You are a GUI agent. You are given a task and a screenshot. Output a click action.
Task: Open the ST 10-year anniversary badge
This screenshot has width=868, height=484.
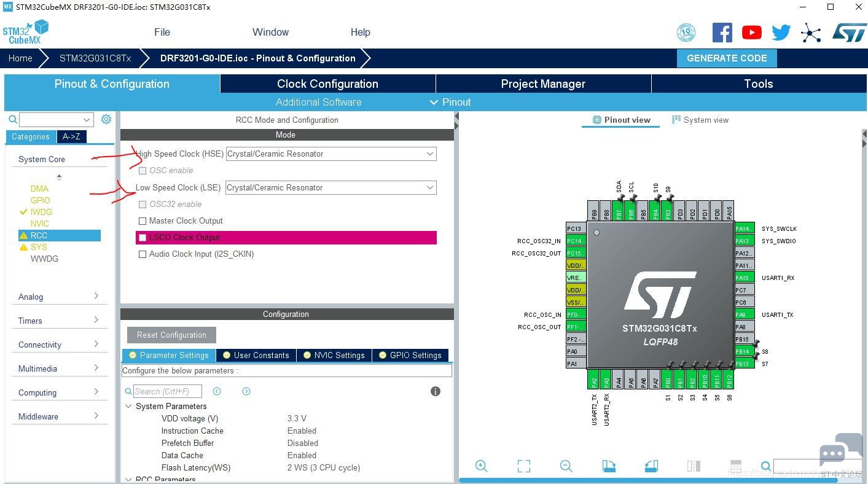coord(686,33)
